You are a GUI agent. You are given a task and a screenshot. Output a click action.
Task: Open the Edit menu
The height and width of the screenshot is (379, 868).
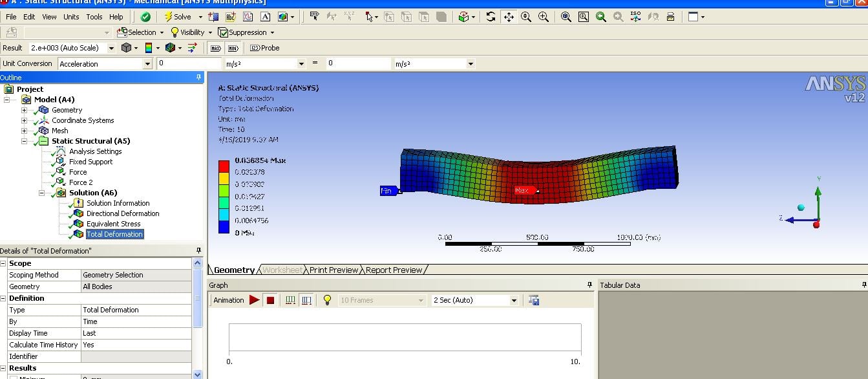[29, 17]
